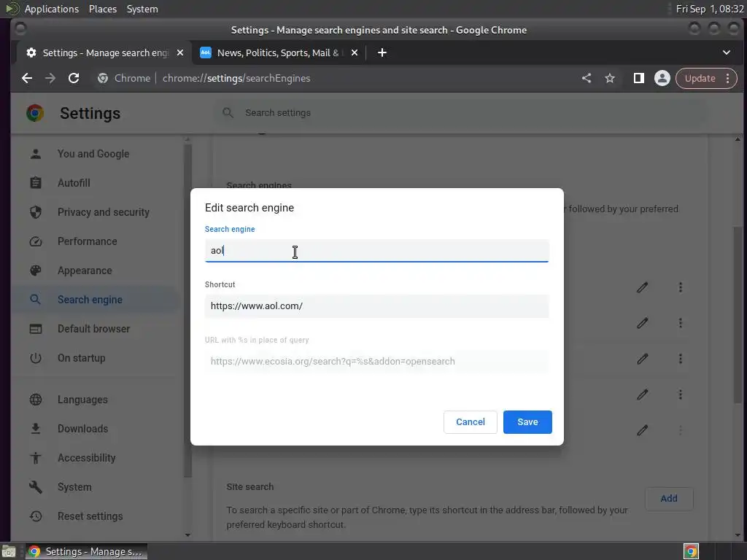Screen dimensions: 747x560
Task: Click the browser back arrow
Action: point(27,78)
